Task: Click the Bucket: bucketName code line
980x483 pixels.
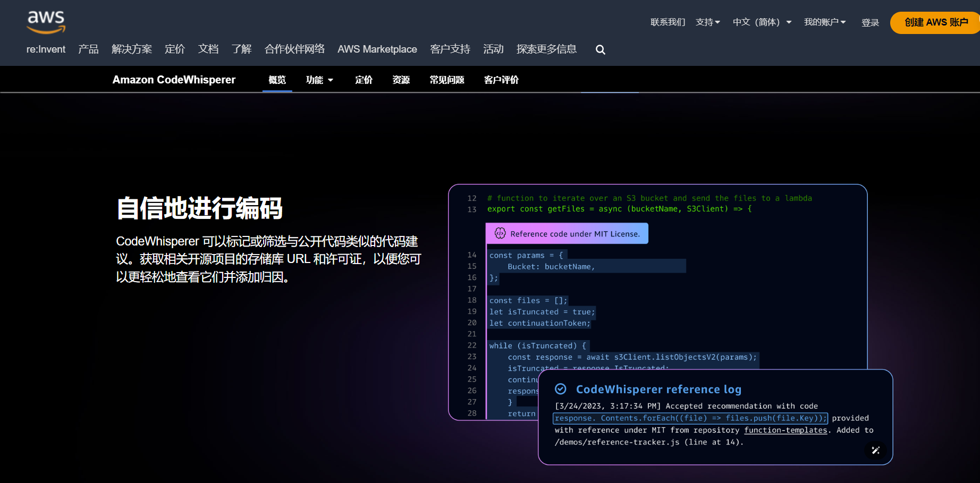Action: click(x=551, y=267)
